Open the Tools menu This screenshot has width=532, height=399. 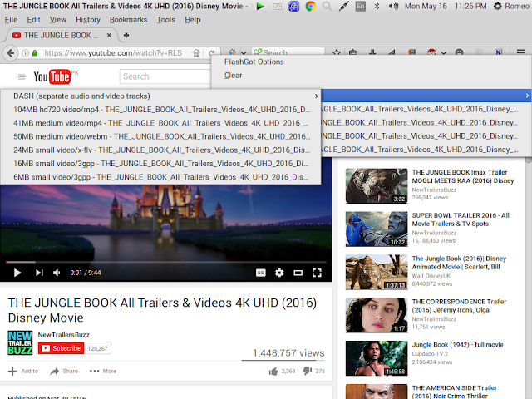(x=166, y=20)
